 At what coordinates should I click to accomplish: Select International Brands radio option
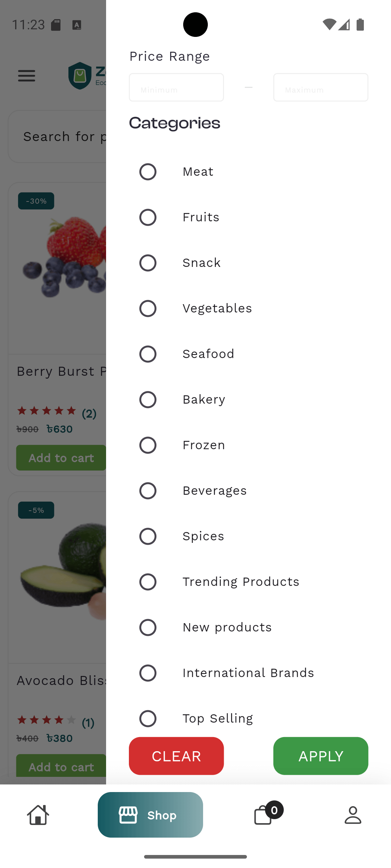pos(148,673)
